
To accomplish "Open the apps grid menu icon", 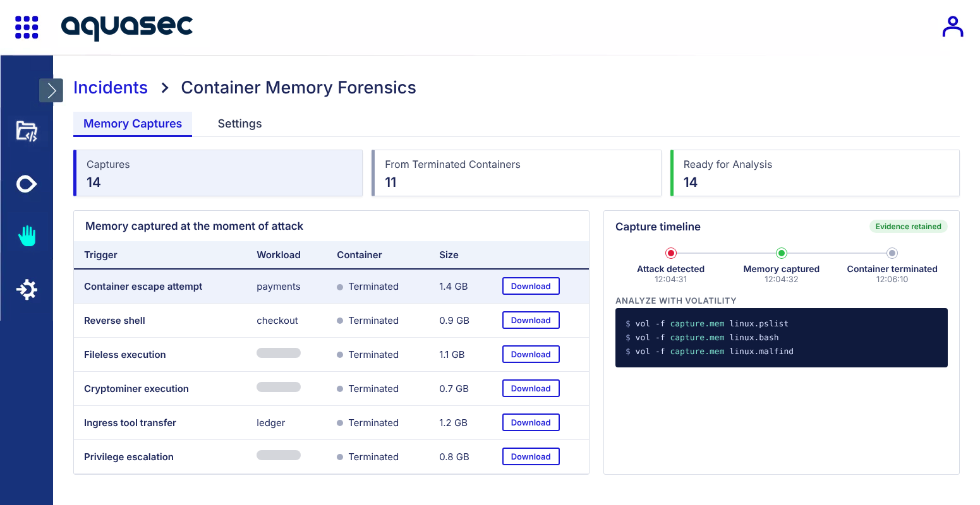I will pyautogui.click(x=27, y=27).
